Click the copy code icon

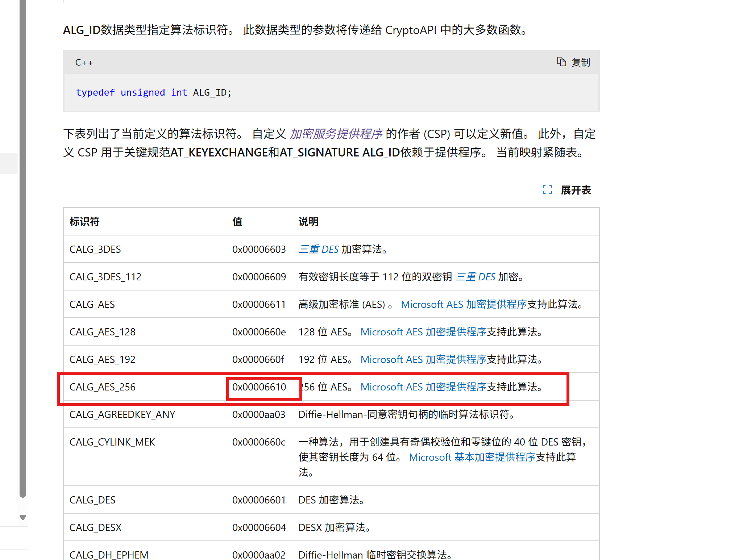click(x=561, y=62)
